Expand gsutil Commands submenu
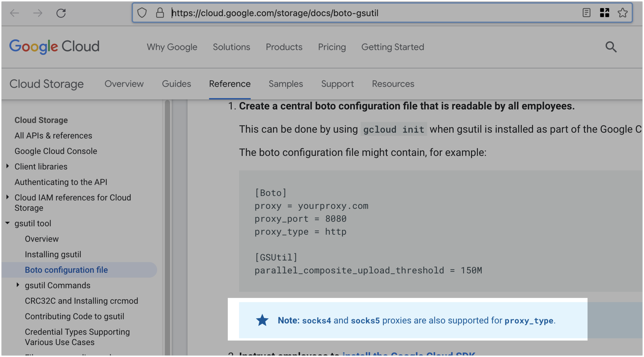 (x=18, y=285)
